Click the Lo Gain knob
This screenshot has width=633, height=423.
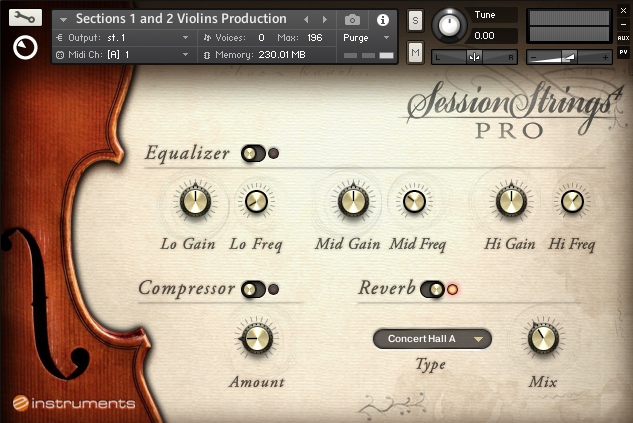pyautogui.click(x=195, y=201)
